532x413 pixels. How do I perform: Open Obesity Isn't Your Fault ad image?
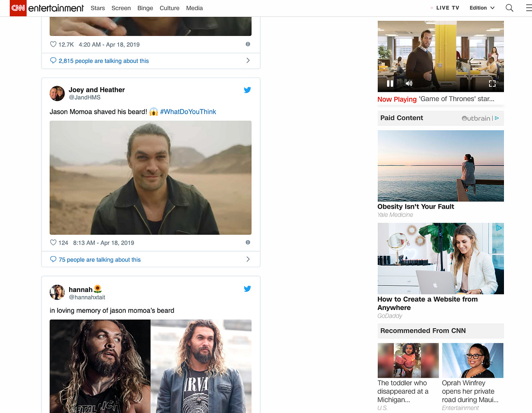[441, 166]
